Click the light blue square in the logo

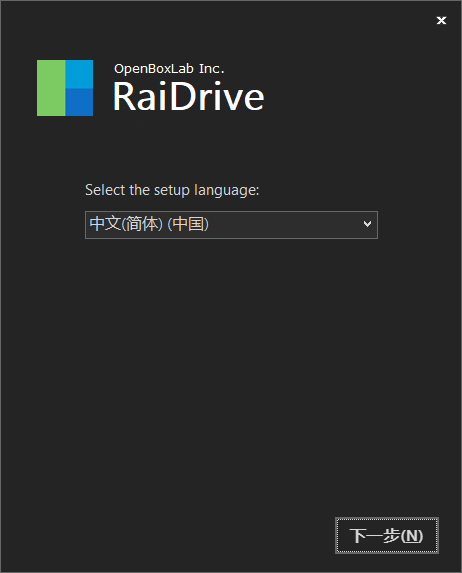[x=79, y=74]
